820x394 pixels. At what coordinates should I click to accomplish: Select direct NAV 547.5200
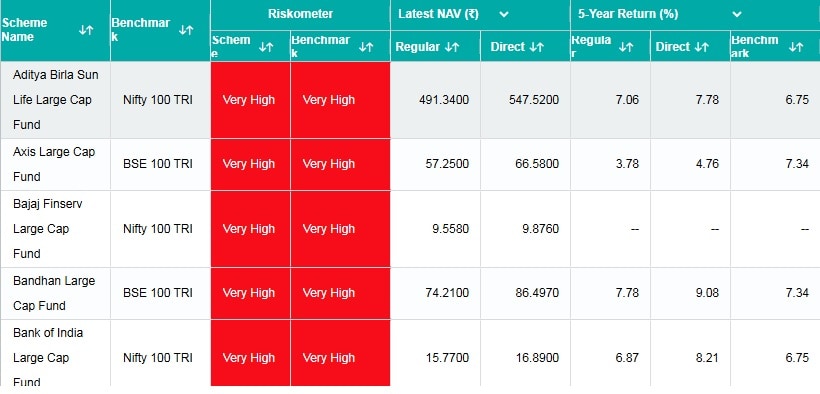click(534, 100)
